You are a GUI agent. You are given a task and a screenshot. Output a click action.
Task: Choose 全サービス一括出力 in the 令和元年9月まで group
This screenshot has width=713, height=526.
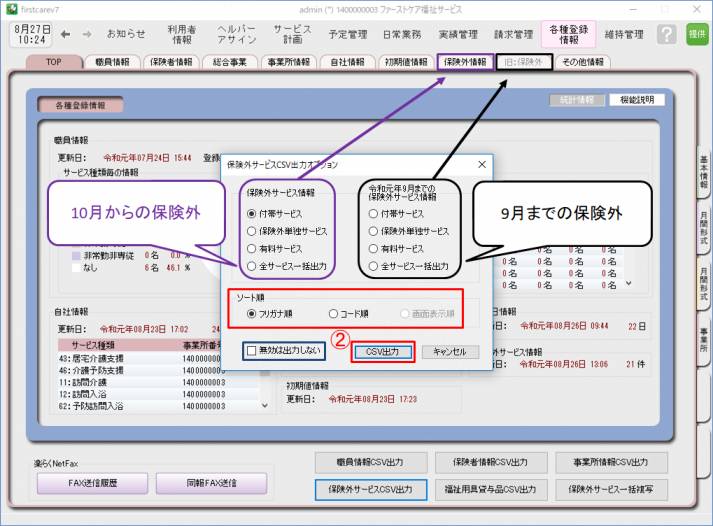pyautogui.click(x=372, y=266)
